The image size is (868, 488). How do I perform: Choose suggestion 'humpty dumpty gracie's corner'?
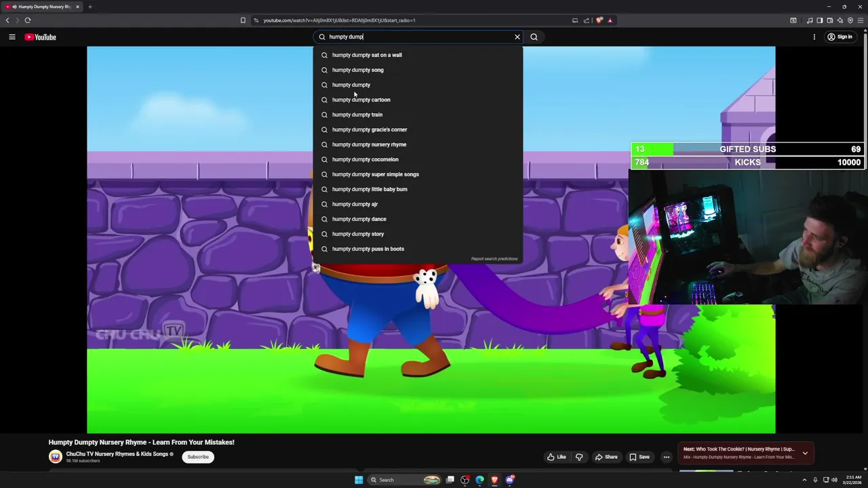tap(418, 129)
